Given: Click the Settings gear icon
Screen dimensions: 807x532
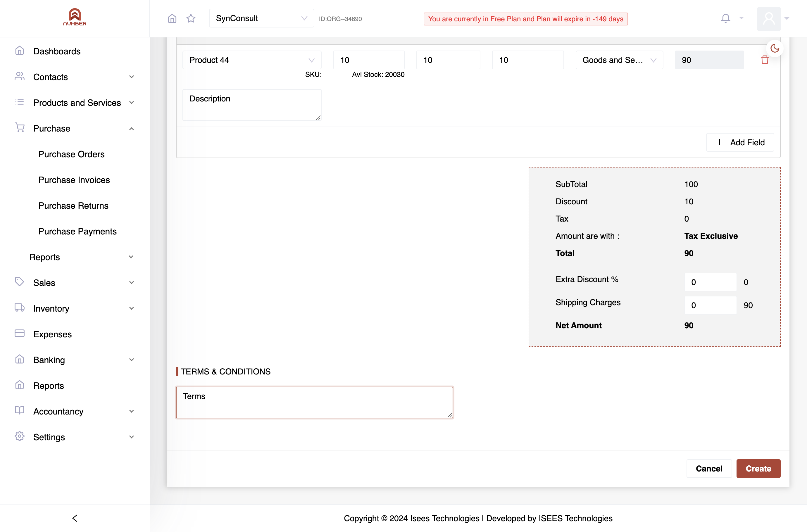Looking at the screenshot, I should click(20, 436).
